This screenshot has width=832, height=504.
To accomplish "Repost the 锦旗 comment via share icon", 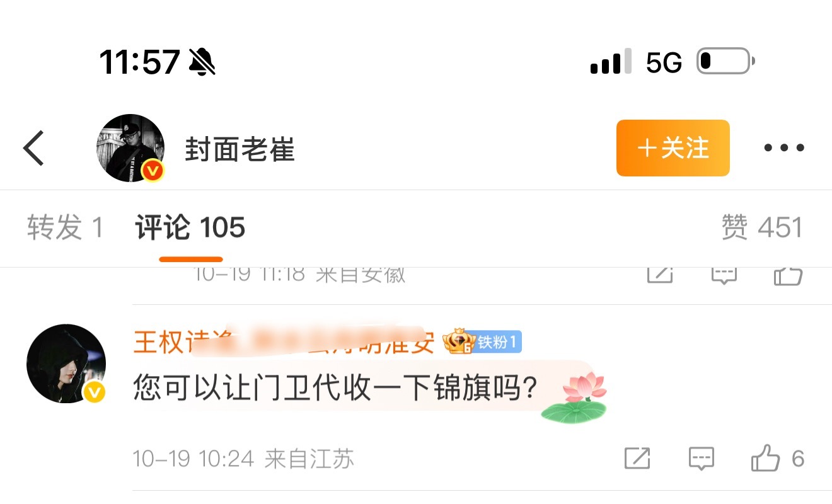I will [x=637, y=458].
